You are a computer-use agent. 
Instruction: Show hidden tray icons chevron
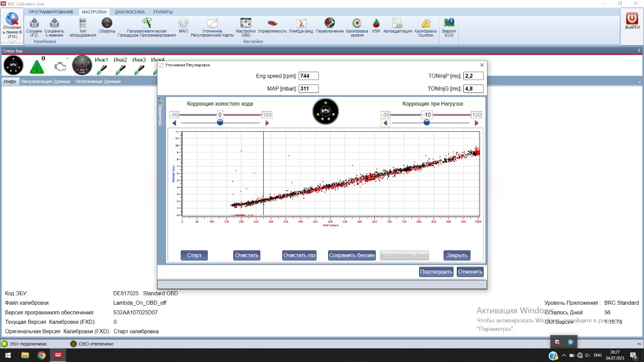[x=564, y=355]
